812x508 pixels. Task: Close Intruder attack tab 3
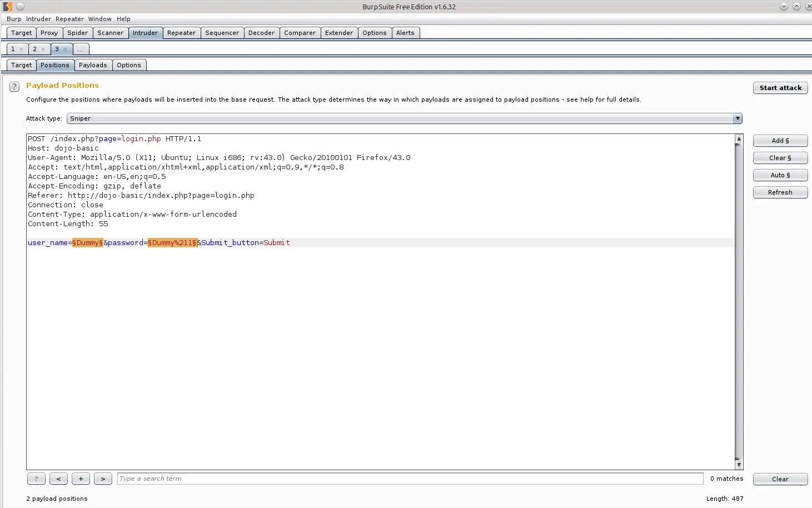[x=65, y=49]
